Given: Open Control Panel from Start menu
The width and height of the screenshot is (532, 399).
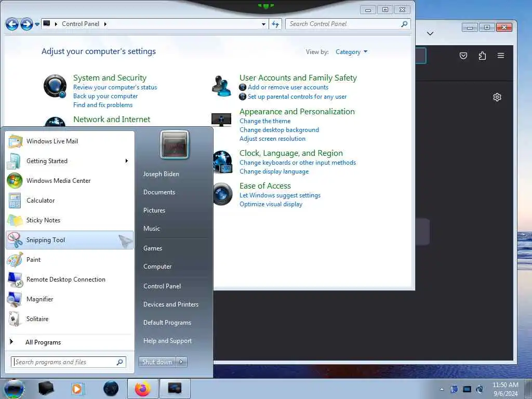Looking at the screenshot, I should (x=162, y=286).
